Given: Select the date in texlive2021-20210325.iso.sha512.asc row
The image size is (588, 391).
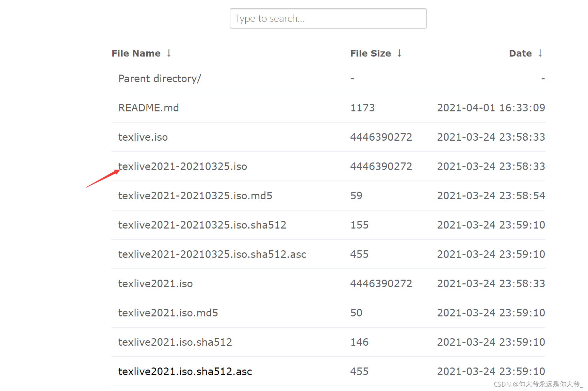Looking at the screenshot, I should click(491, 254).
